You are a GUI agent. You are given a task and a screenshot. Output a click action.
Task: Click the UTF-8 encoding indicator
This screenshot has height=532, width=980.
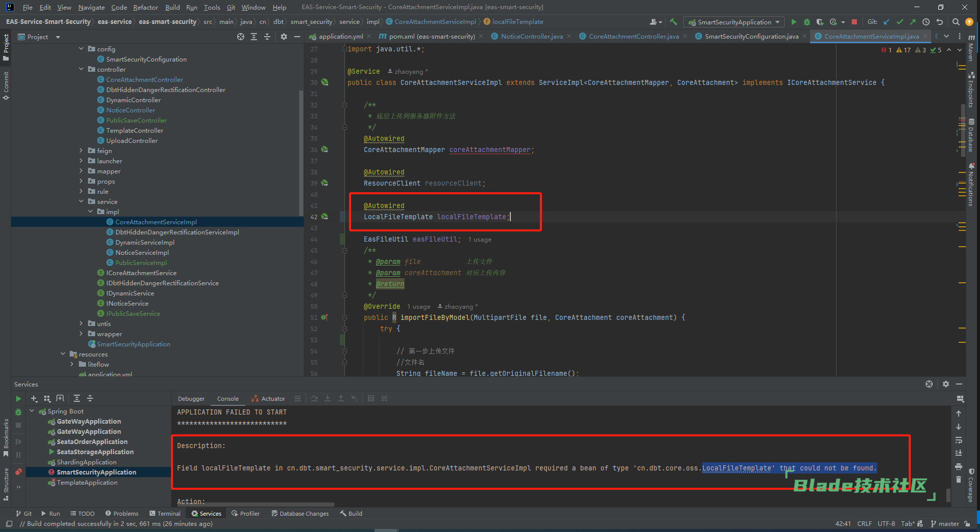click(x=886, y=524)
